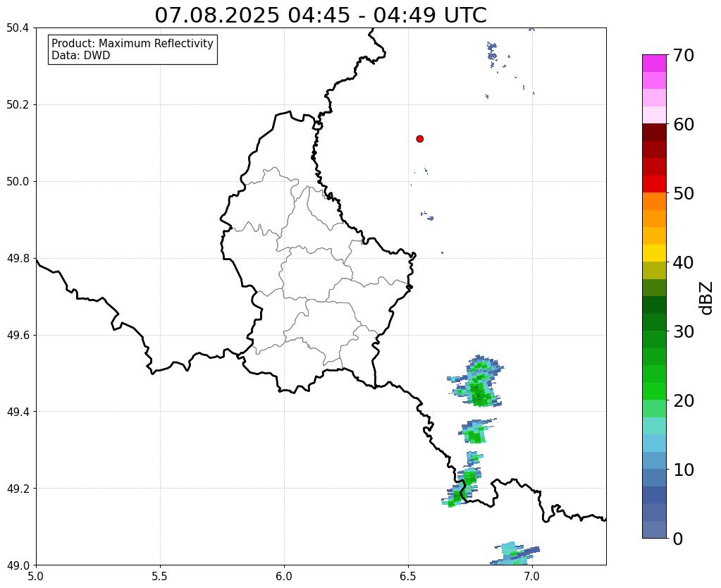The height and width of the screenshot is (588, 721).
Task: Click the colorbar tick value 30
Action: (684, 331)
